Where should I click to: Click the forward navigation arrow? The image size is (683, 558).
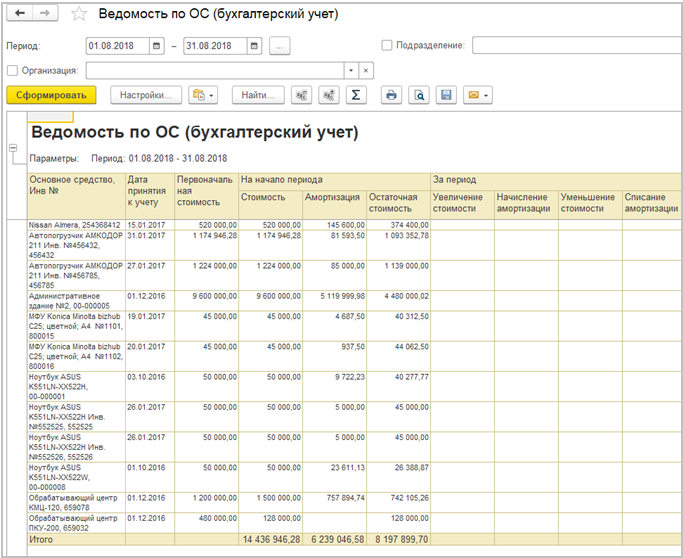47,15
